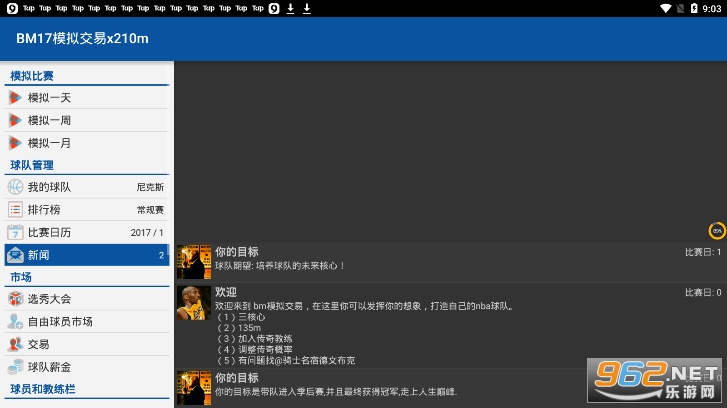Click the basketball icon for 我的球队
Screen dimensions: 727x408
pyautogui.click(x=15, y=187)
